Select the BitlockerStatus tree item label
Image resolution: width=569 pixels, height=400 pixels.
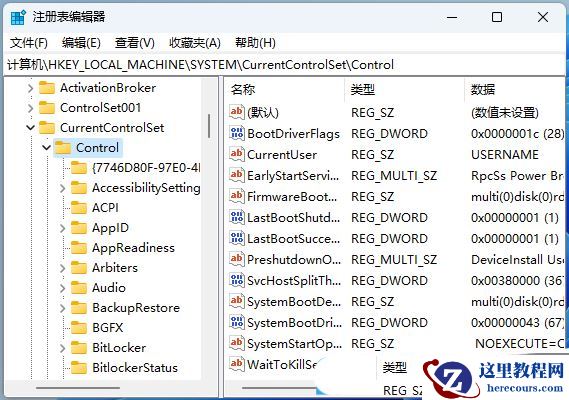tap(135, 368)
